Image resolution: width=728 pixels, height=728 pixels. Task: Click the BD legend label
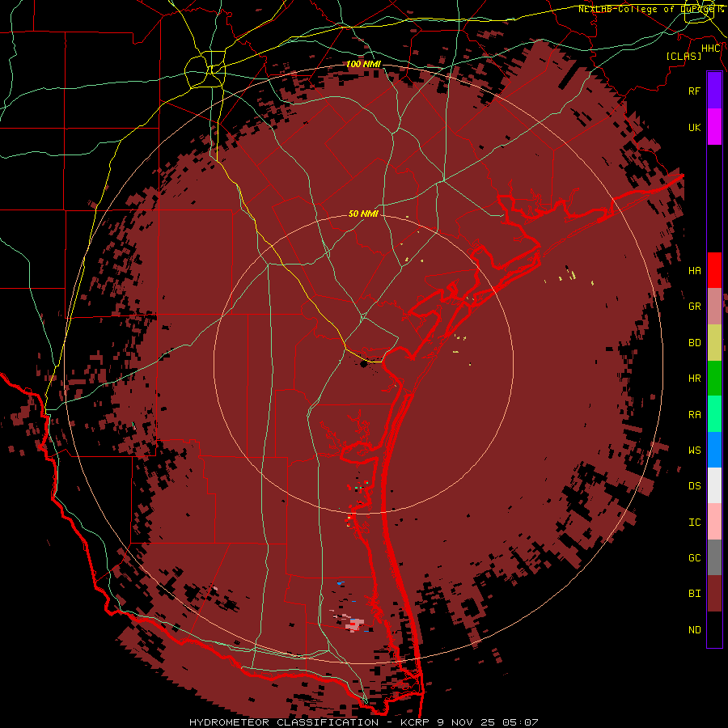694,342
